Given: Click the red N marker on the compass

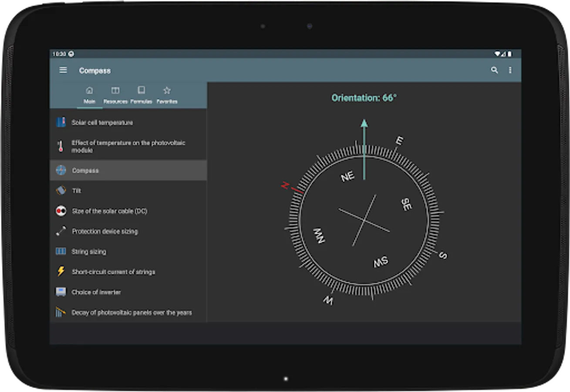Looking at the screenshot, I should (286, 186).
